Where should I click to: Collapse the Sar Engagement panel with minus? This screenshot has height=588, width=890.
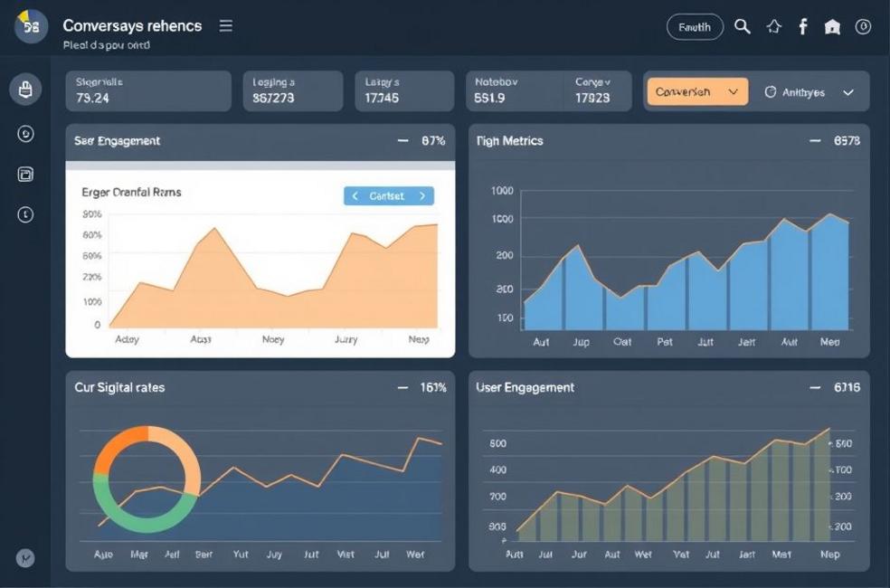click(403, 141)
